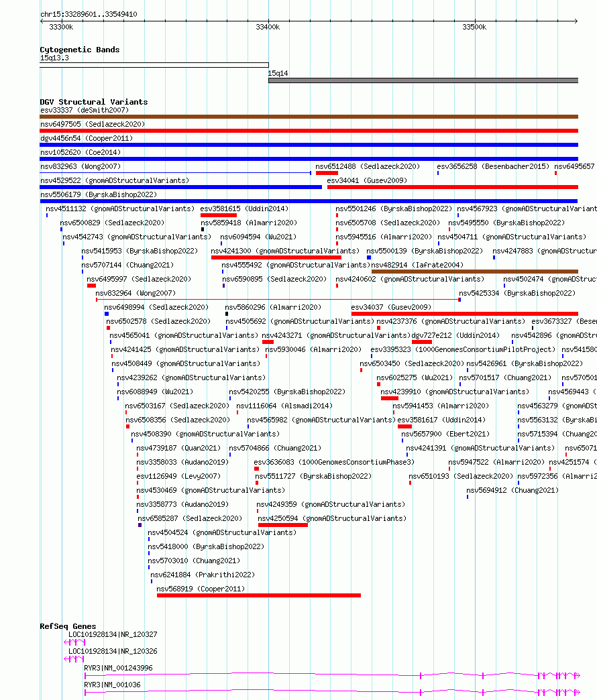Image resolution: width=597 pixels, height=700 pixels.
Task: Click nsv5657900 (Ebert2021) label
Action: pos(445,434)
